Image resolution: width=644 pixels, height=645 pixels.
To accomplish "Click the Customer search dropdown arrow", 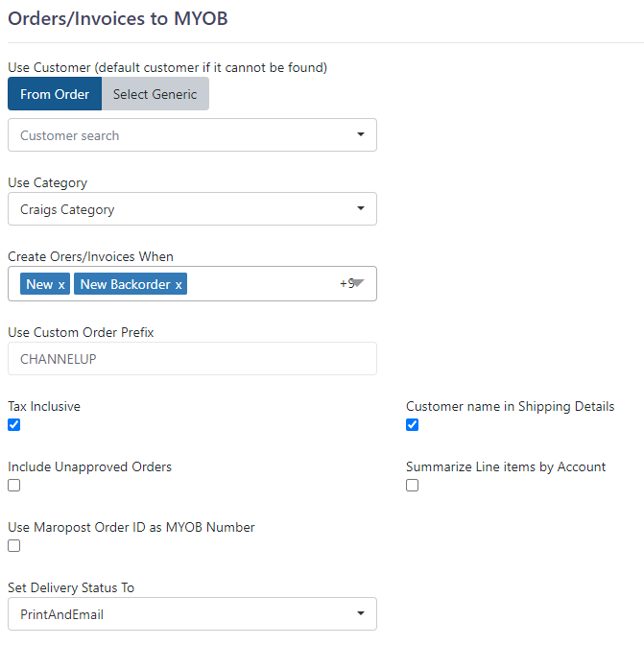I will tap(361, 134).
